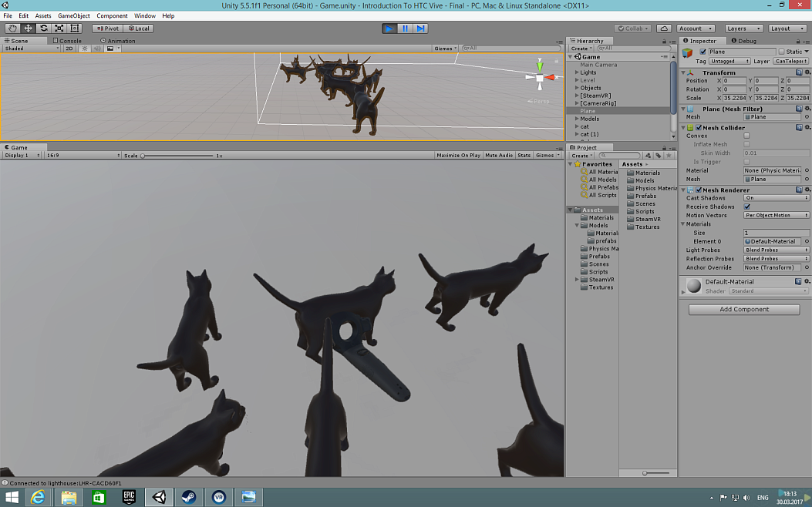Switch to the Console tab
This screenshot has height=507, width=812.
click(x=67, y=41)
